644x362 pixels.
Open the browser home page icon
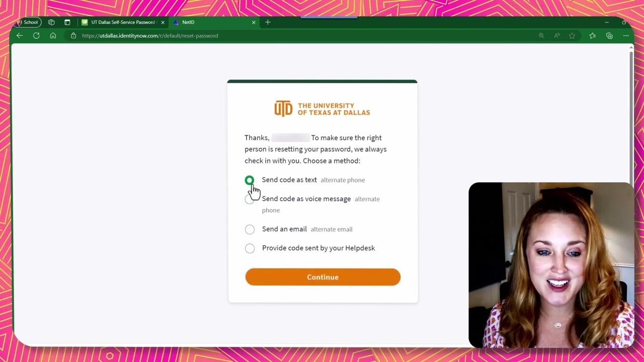53,36
